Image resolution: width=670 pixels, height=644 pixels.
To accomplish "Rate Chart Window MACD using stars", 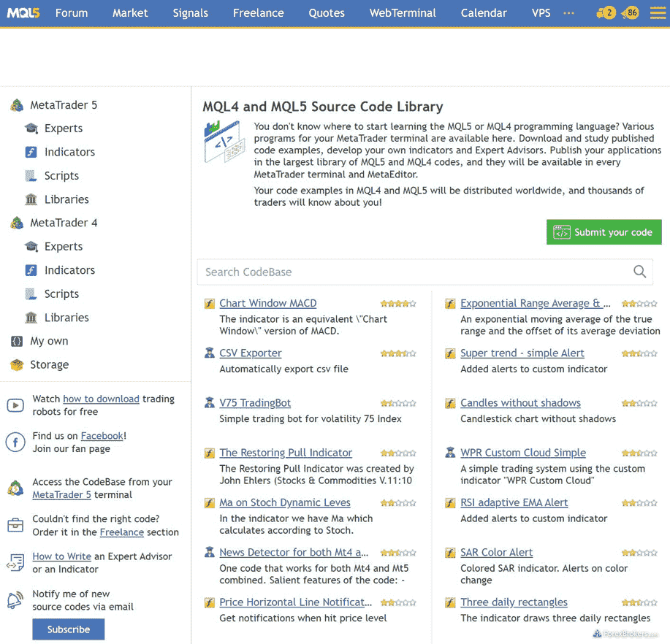I will [397, 304].
